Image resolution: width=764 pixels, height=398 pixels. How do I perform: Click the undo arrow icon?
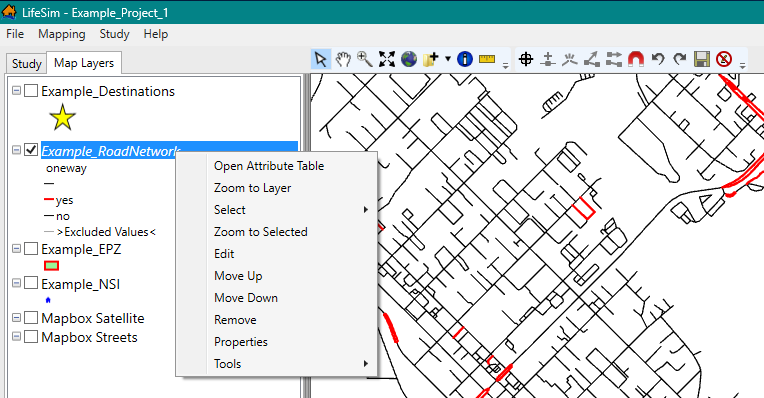pos(658,59)
